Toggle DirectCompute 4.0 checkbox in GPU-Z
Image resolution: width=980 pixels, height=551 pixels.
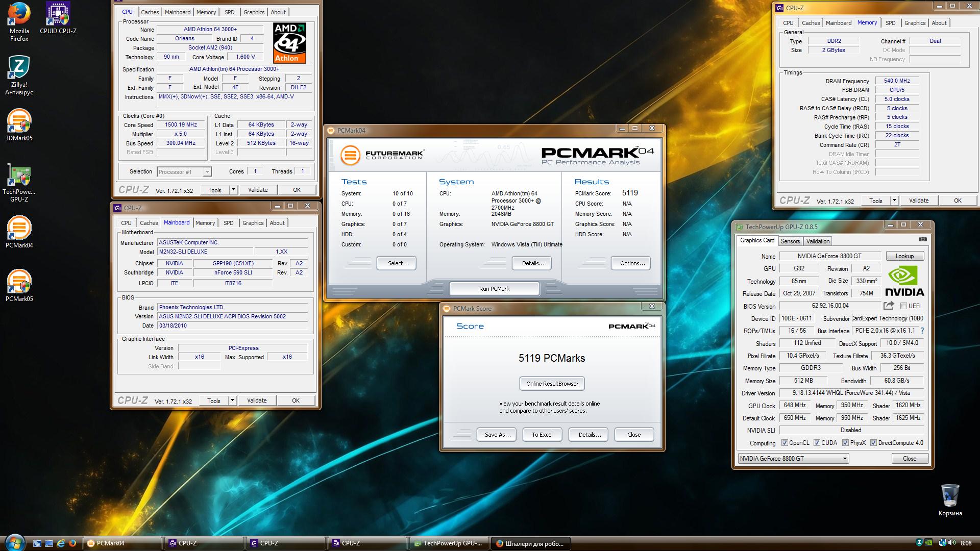click(x=873, y=443)
